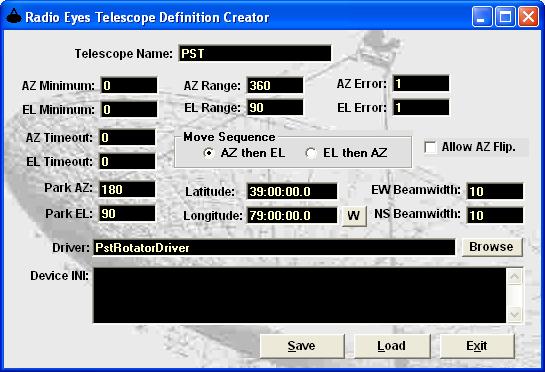Click the Park AZ field showing 180
Viewport: 545px width, 372px height.
click(127, 189)
